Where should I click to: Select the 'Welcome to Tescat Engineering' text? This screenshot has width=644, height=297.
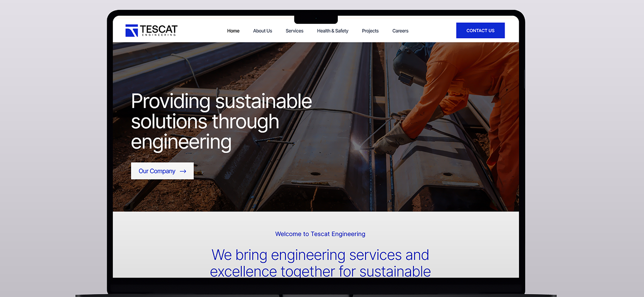pos(320,234)
